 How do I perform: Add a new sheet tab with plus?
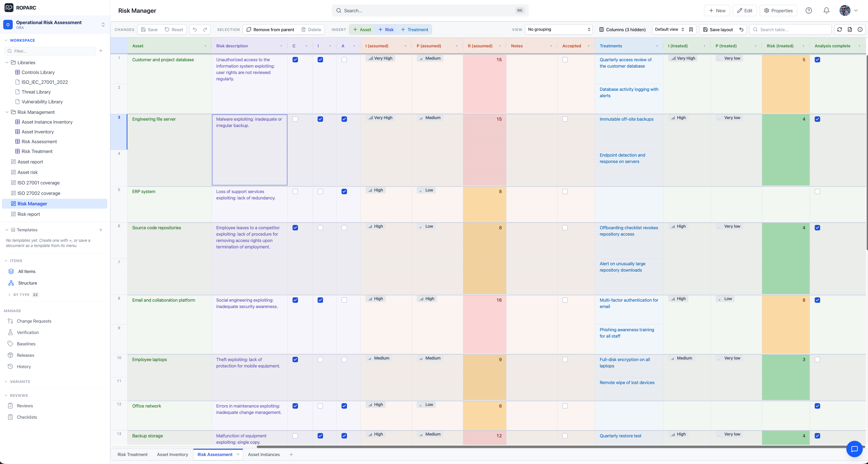[291, 455]
